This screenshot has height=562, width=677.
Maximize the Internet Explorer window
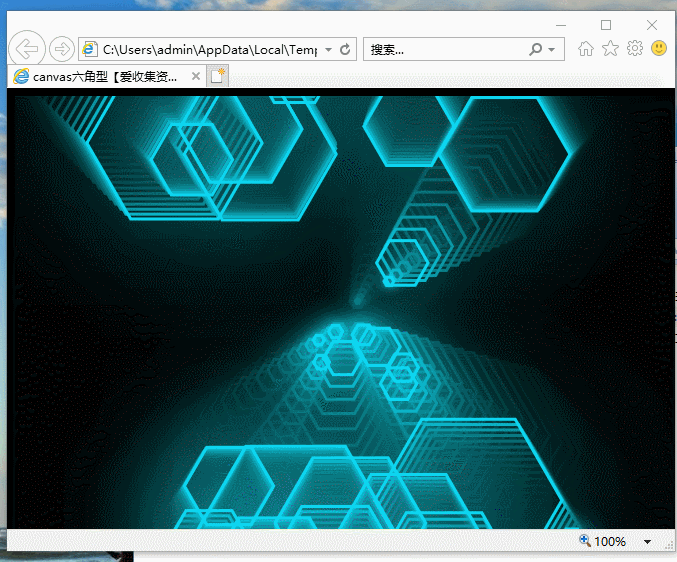[606, 25]
